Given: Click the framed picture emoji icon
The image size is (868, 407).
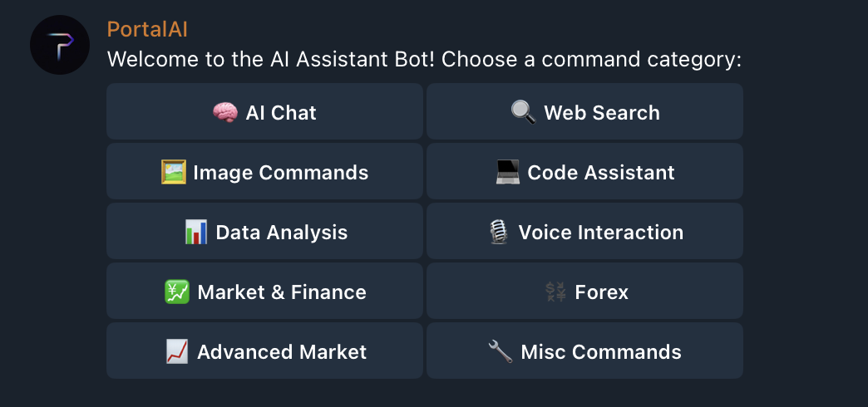Looking at the screenshot, I should [173, 172].
